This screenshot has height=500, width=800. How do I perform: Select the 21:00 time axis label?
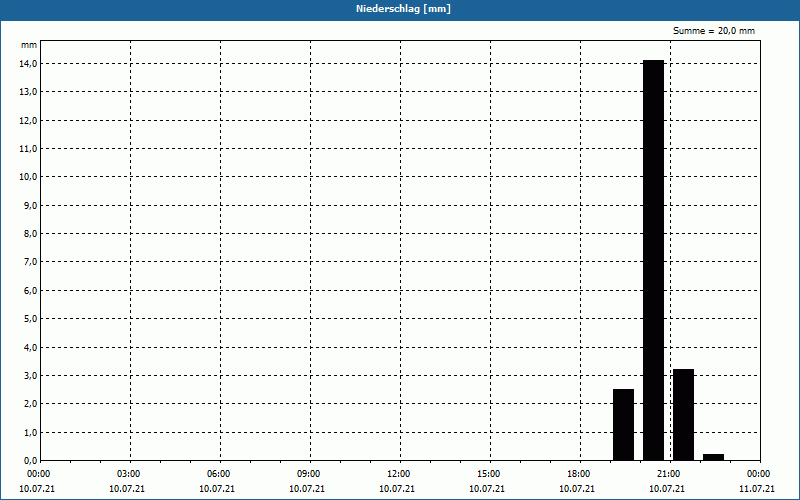tap(668, 474)
